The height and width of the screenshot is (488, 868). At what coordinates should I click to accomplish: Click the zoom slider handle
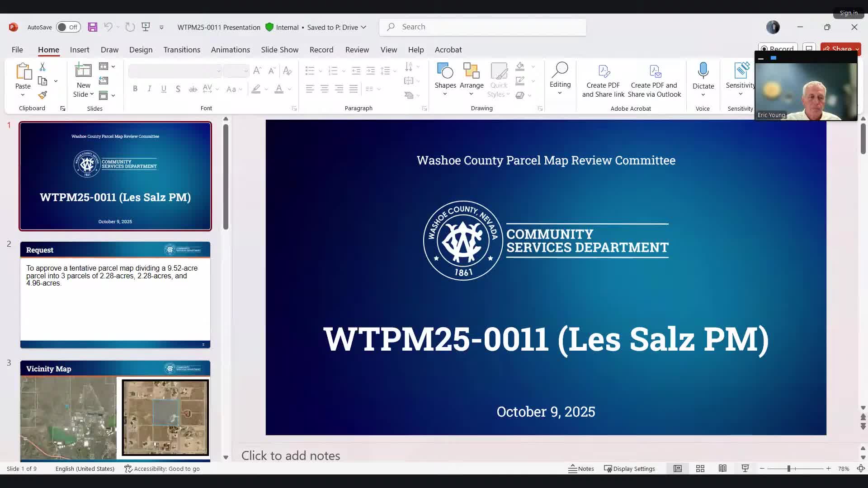[788, 469]
